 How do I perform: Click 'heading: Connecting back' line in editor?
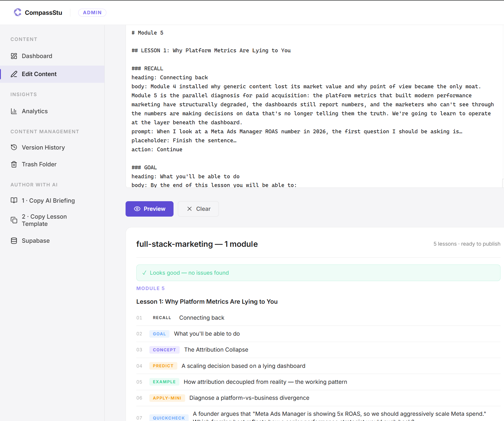click(x=170, y=78)
